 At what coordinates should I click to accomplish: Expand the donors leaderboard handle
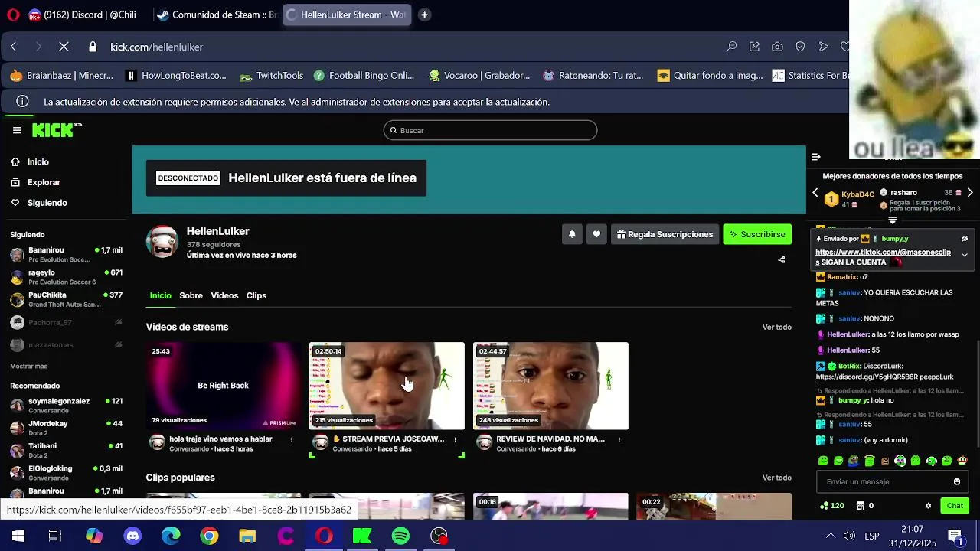coord(893,220)
